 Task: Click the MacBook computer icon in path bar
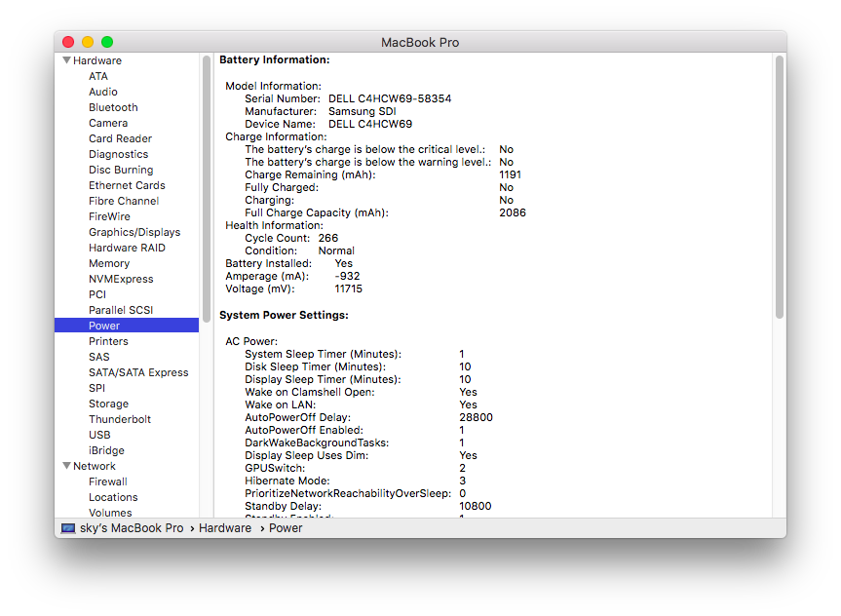(68, 528)
